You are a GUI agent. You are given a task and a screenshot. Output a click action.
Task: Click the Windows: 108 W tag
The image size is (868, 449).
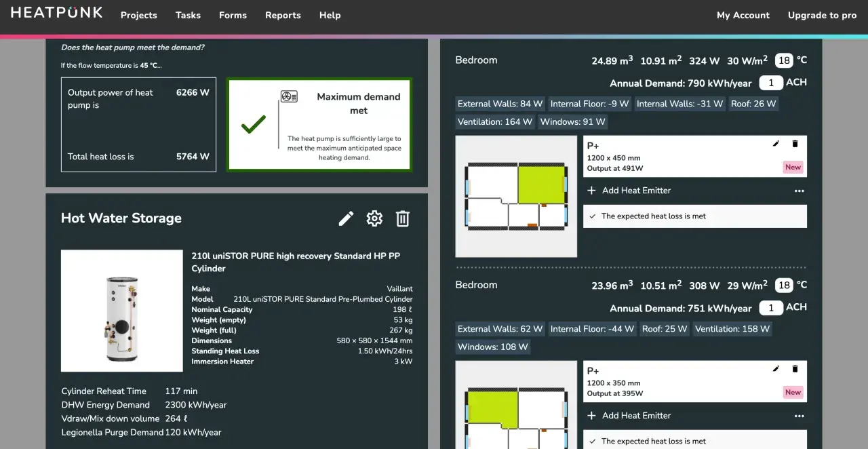pyautogui.click(x=493, y=347)
